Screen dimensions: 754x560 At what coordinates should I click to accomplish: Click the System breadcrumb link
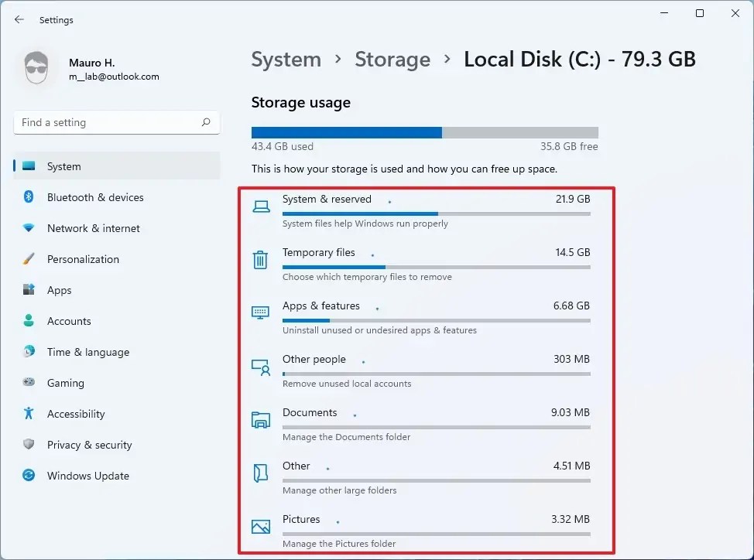click(x=286, y=59)
